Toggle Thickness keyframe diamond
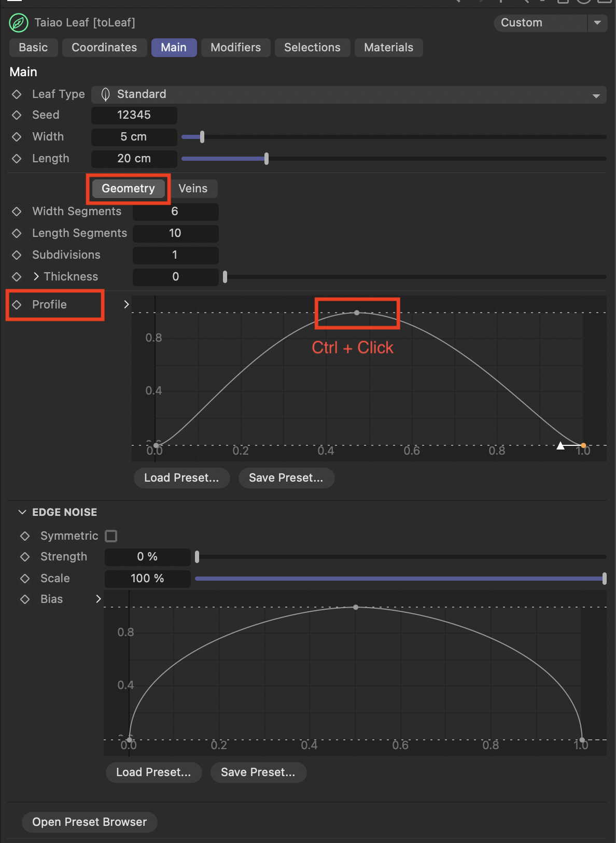The image size is (616, 843). coord(17,277)
